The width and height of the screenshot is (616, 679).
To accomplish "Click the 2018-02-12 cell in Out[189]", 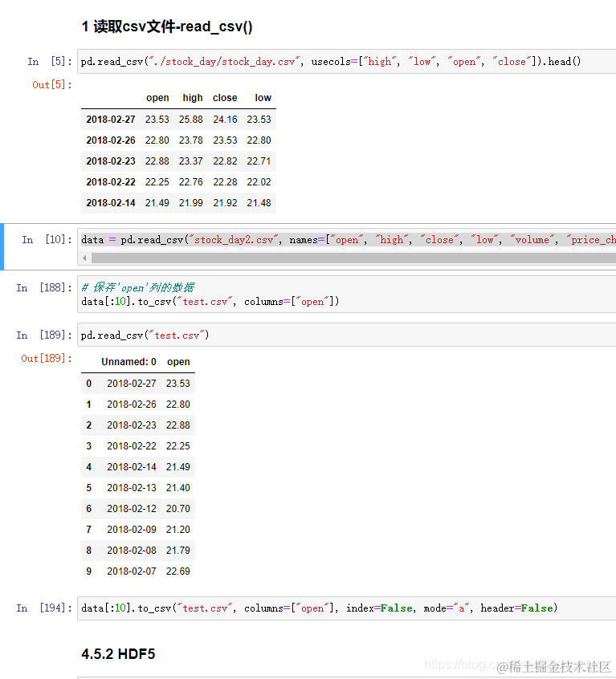I will [132, 508].
